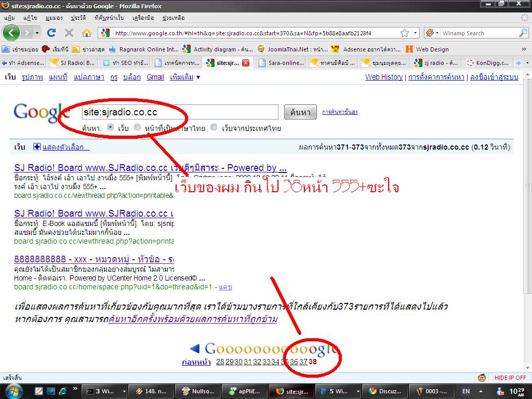Image resolution: width=532 pixels, height=399 pixels.
Task: Close the active site:sjr... tab
Action: coord(246,63)
